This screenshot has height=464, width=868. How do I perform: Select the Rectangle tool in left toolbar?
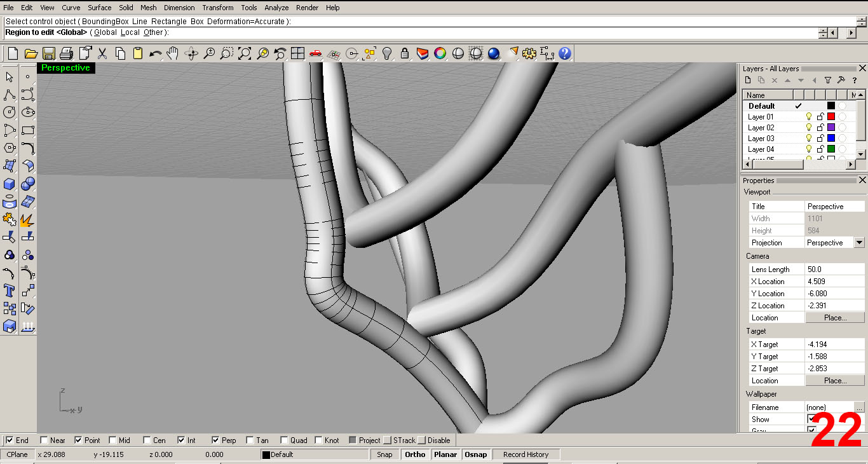pyautogui.click(x=28, y=130)
